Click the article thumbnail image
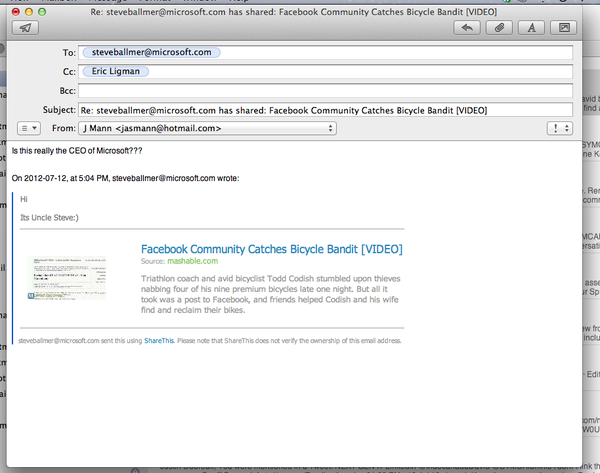The image size is (600, 473). pyautogui.click(x=67, y=278)
